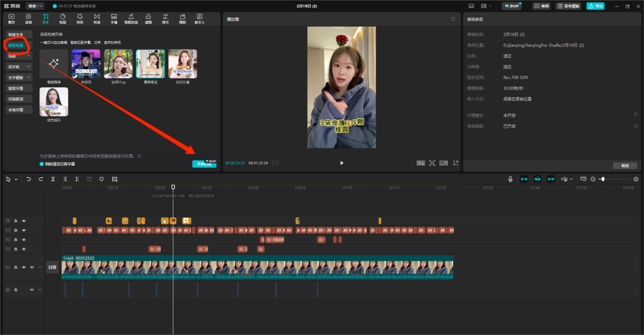Click the redo arrow in timeline toolbar

[41, 179]
